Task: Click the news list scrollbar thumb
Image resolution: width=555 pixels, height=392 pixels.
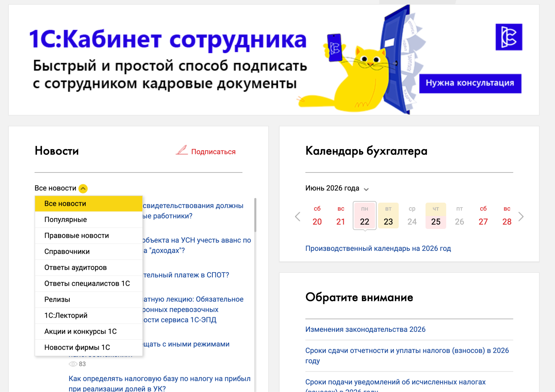Action: pyautogui.click(x=255, y=215)
